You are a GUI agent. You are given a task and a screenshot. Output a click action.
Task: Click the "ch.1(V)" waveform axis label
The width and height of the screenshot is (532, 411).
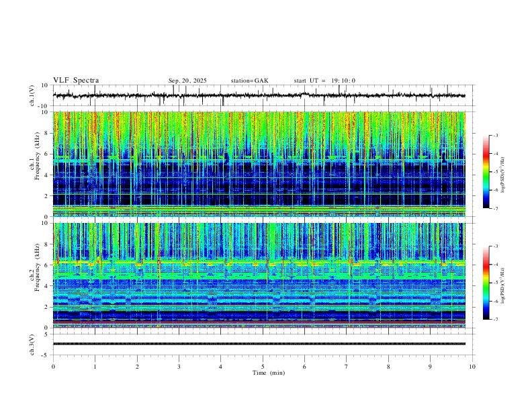click(x=32, y=95)
